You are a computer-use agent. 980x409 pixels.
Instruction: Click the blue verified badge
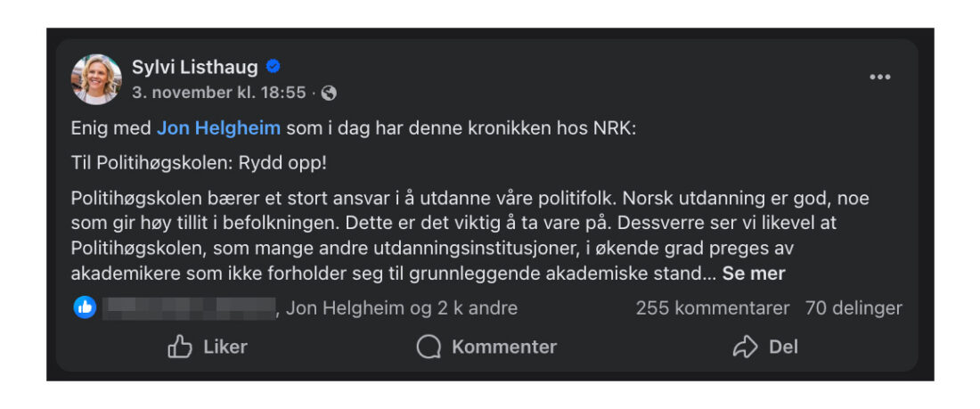tap(274, 67)
